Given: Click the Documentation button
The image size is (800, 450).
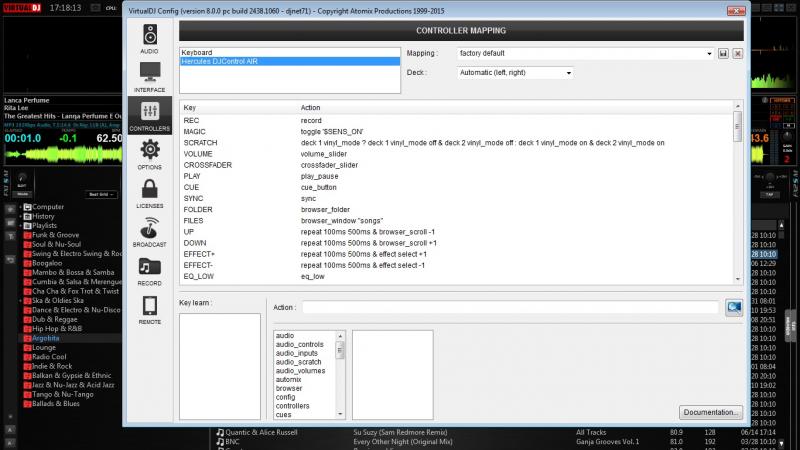Looking at the screenshot, I should point(711,412).
